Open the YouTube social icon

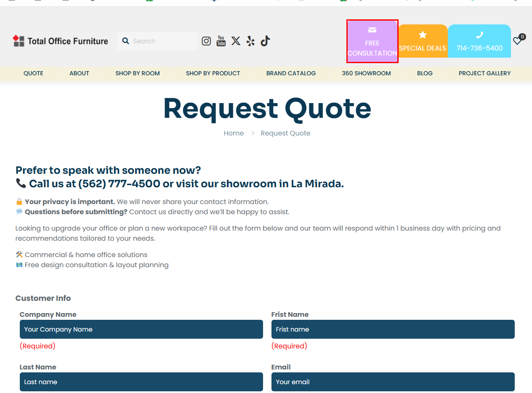(221, 41)
